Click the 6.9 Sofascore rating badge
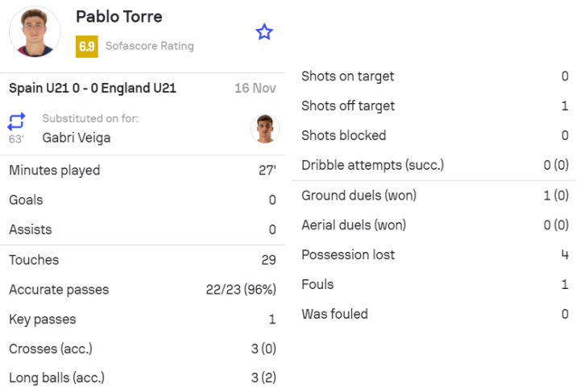 coord(86,46)
